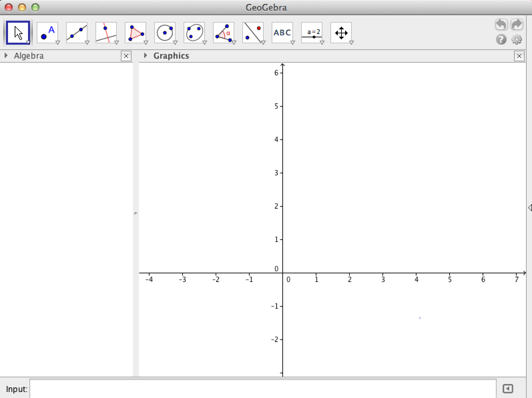Image resolution: width=532 pixels, height=398 pixels.
Task: Click the Graphics panel title
Action: (x=171, y=56)
